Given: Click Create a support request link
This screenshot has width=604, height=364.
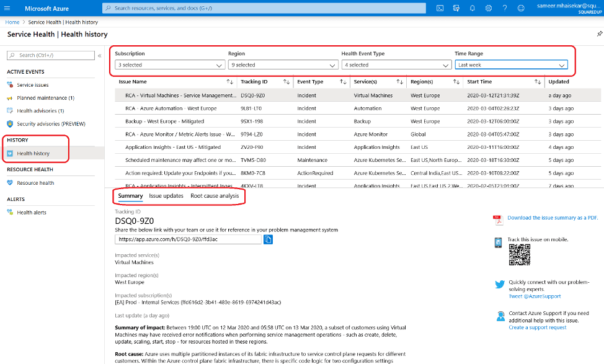Looking at the screenshot, I should [x=538, y=327].
